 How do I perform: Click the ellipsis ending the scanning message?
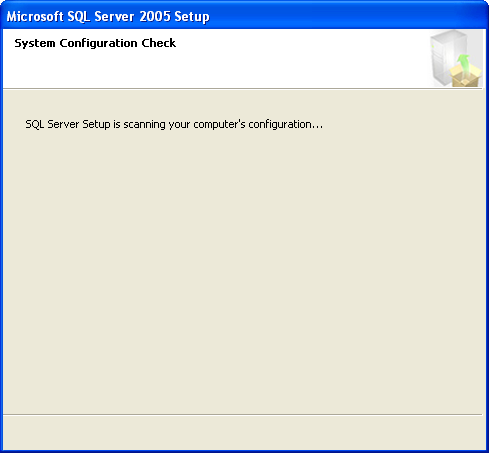318,127
